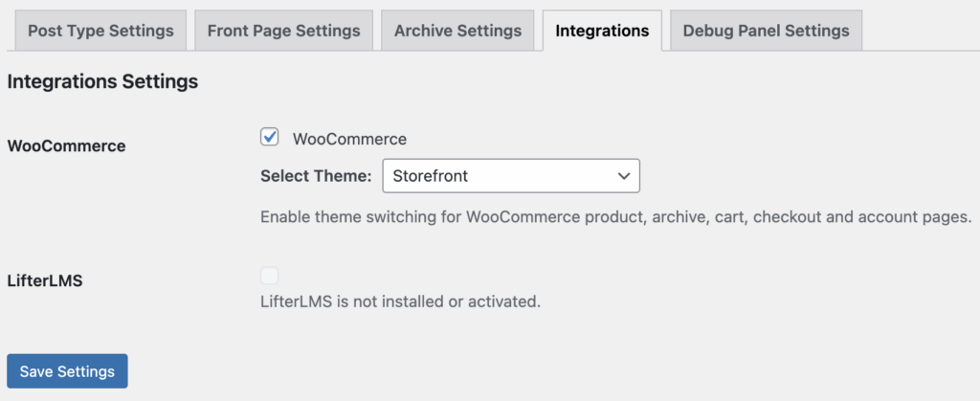980x401 pixels.
Task: Click the WooCommerce checkbox label text
Action: click(x=349, y=139)
